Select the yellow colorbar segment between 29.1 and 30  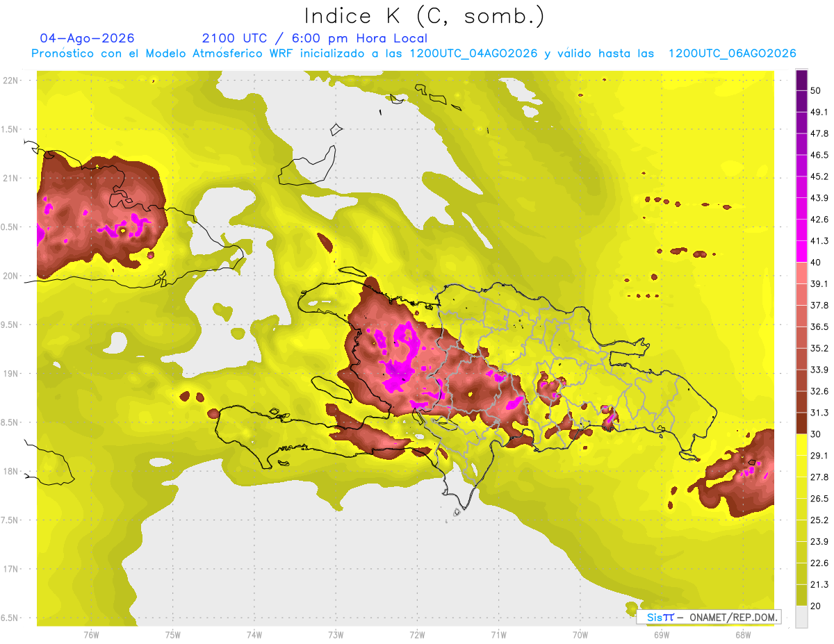click(x=801, y=445)
